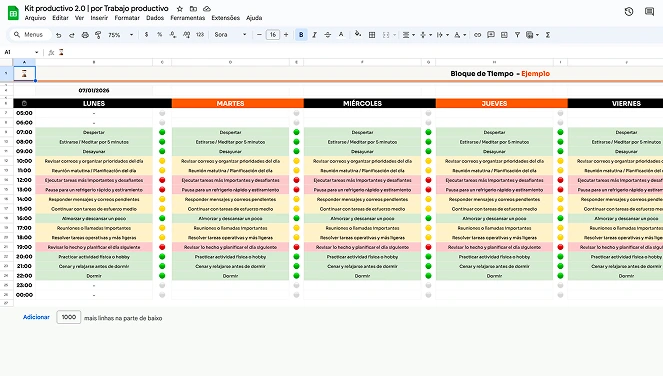The image size is (663, 376).
Task: Increase decimal places
Action: (186, 35)
